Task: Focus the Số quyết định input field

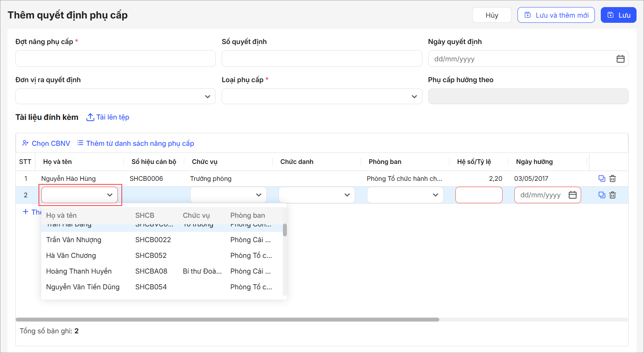Action: pos(322,59)
